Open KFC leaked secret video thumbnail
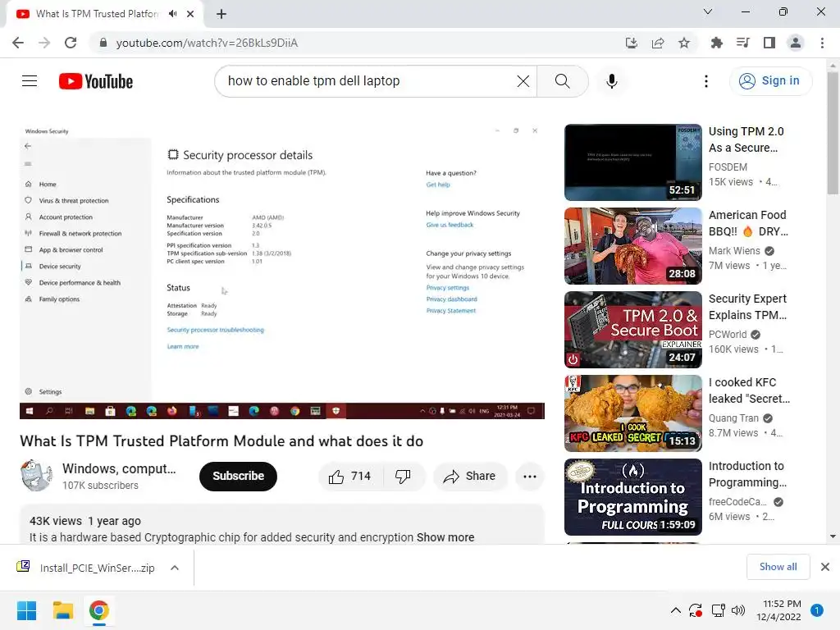This screenshot has height=630, width=840. pyautogui.click(x=633, y=413)
